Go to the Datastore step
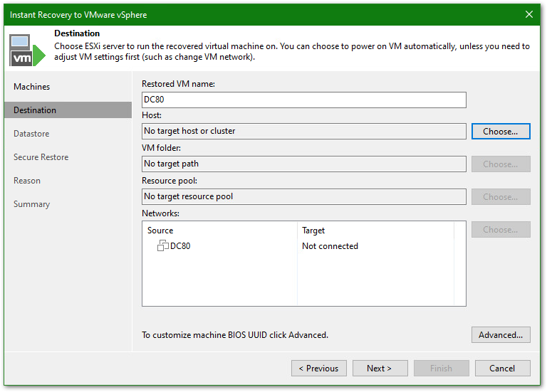The height and width of the screenshot is (392, 547). point(31,134)
